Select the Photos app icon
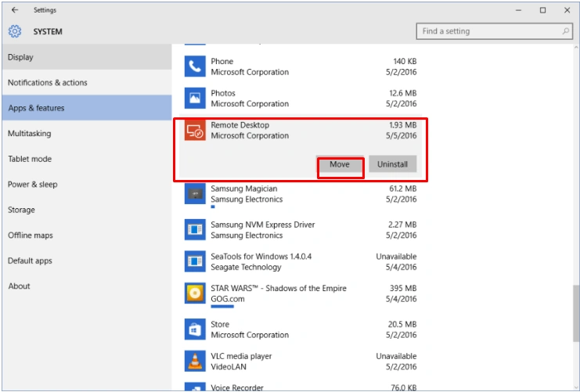The image size is (580, 392). 195,98
